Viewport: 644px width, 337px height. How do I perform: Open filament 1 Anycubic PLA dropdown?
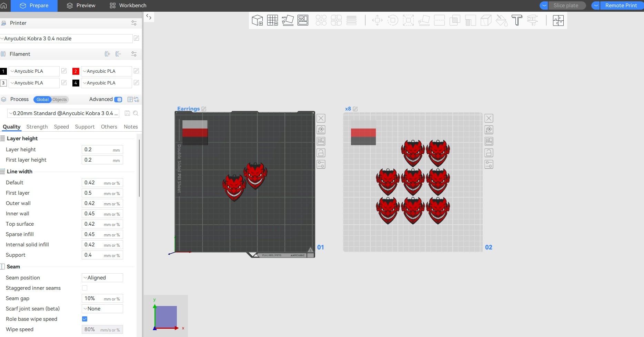(34, 71)
